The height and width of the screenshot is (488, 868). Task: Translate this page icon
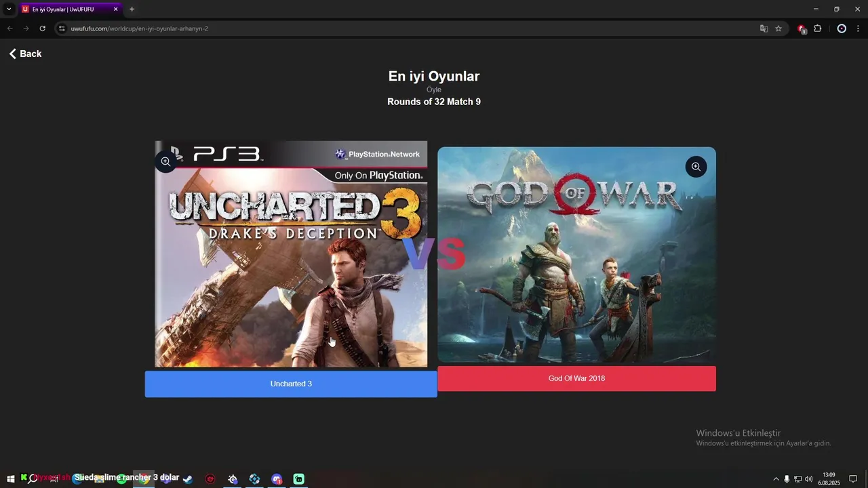coord(764,28)
